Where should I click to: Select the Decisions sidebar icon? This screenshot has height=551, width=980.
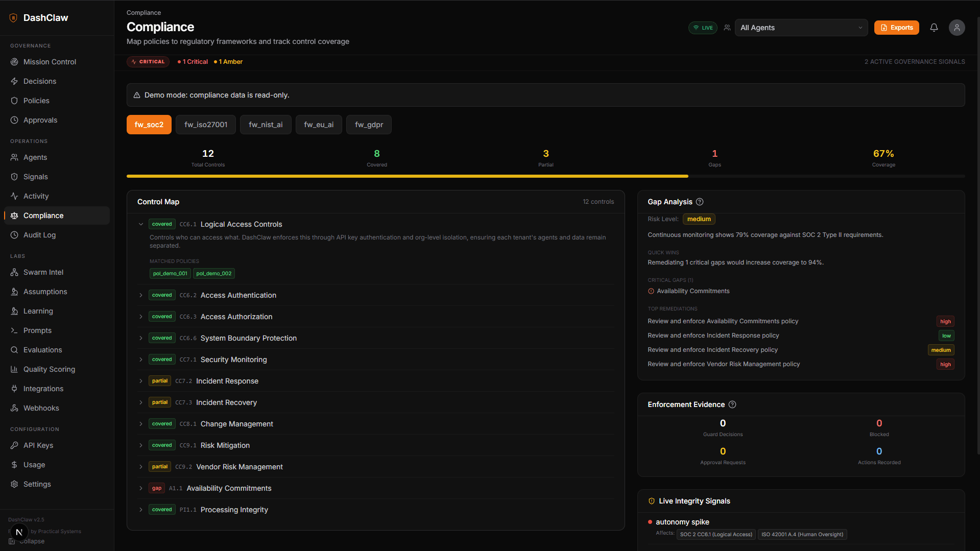(x=15, y=81)
